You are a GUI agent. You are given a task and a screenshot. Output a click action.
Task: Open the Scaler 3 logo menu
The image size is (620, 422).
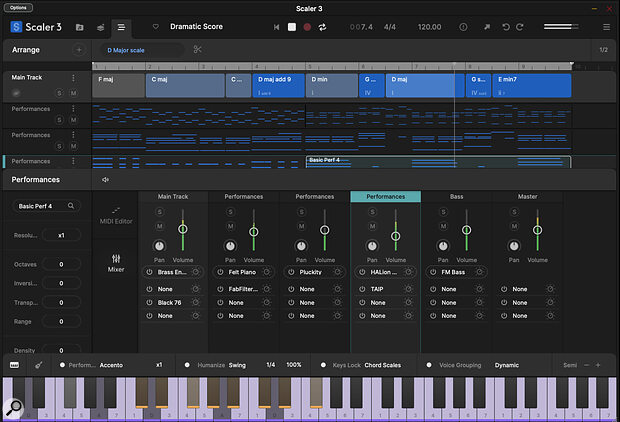[x=36, y=27]
